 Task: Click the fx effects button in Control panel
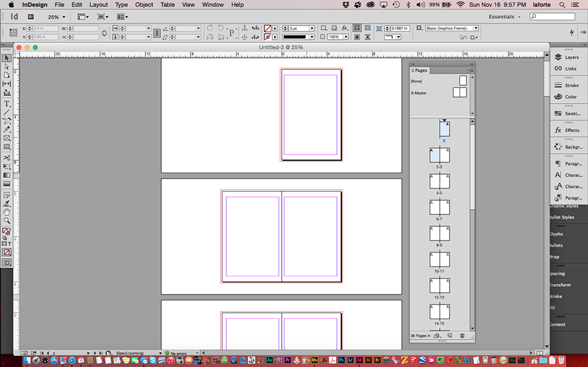click(x=345, y=28)
